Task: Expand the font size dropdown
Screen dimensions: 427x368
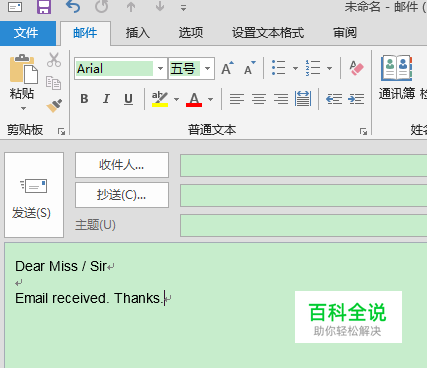Action: [207, 69]
